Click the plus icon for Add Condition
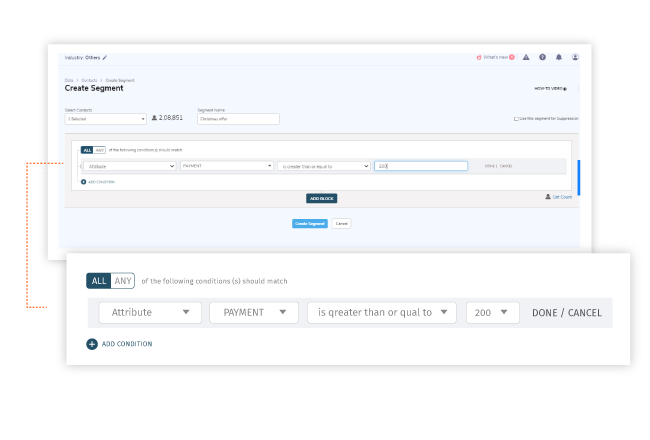This screenshot has height=440, width=650. point(83,182)
